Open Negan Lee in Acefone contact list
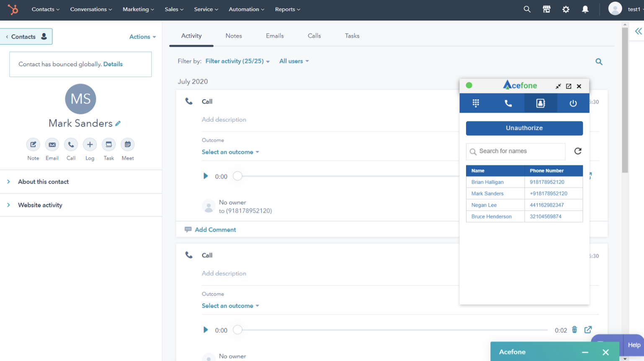 [484, 205]
